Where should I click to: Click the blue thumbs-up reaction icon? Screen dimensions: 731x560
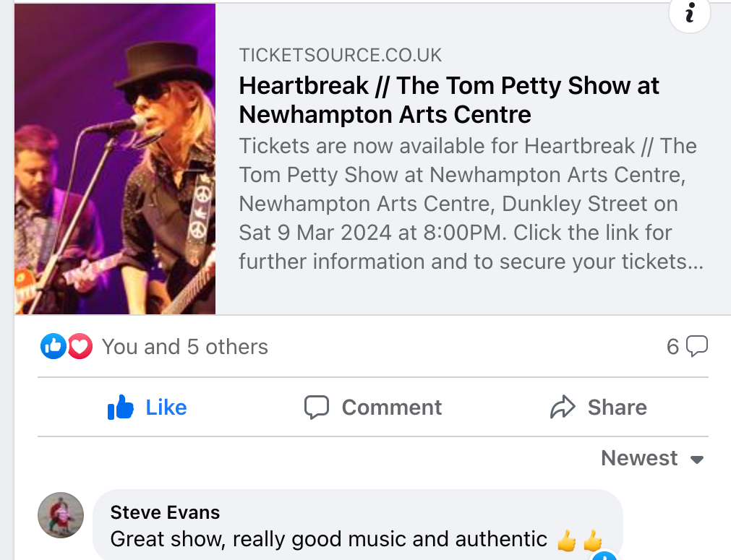[x=54, y=347]
